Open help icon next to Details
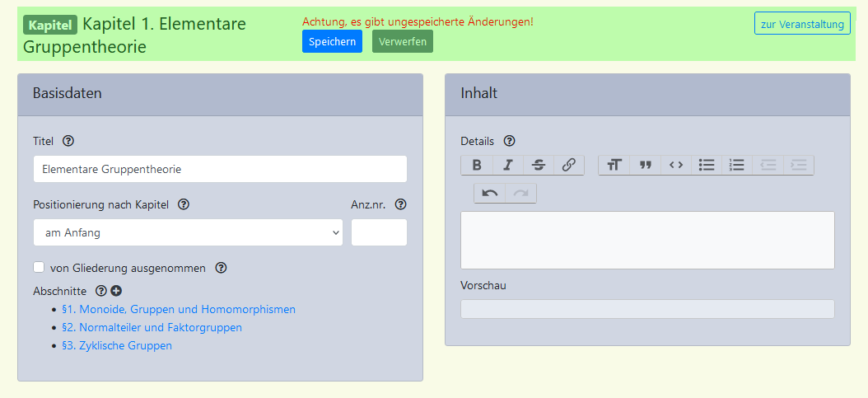This screenshot has height=398, width=868. pos(509,141)
